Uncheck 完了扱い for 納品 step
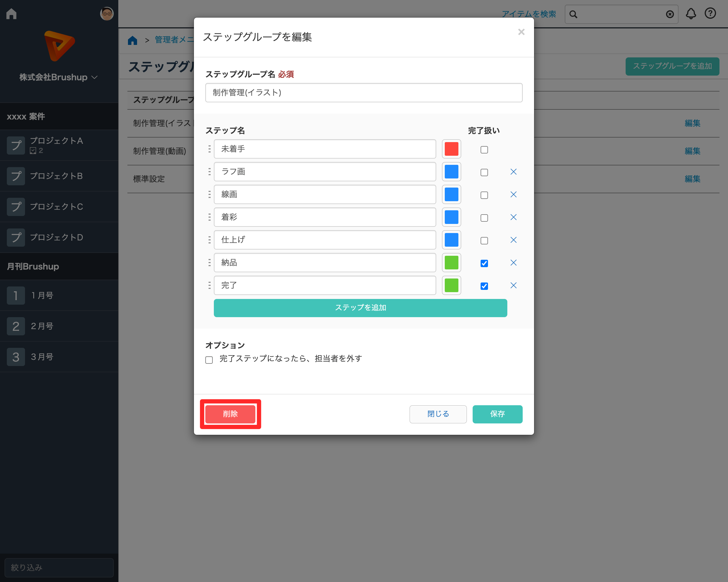The image size is (728, 582). click(x=484, y=263)
